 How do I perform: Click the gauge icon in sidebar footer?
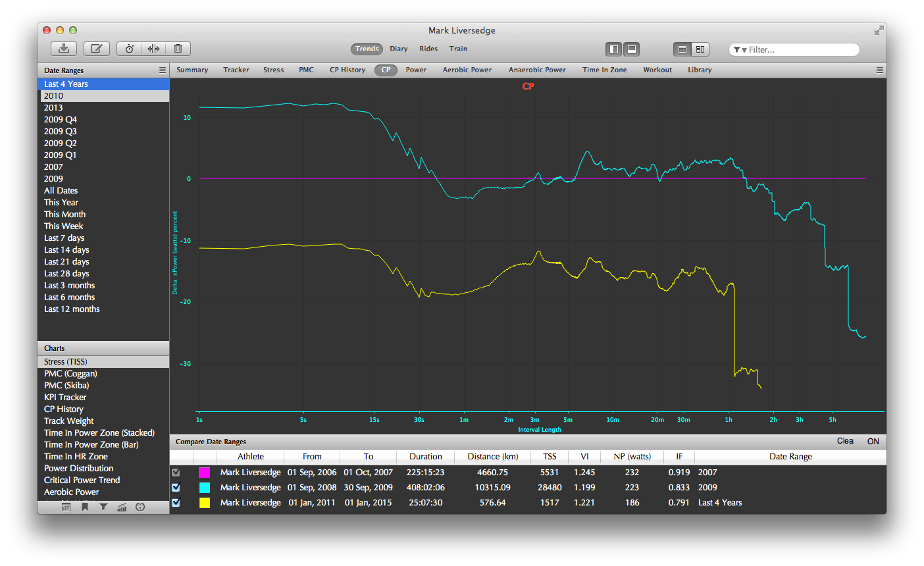[x=140, y=507]
